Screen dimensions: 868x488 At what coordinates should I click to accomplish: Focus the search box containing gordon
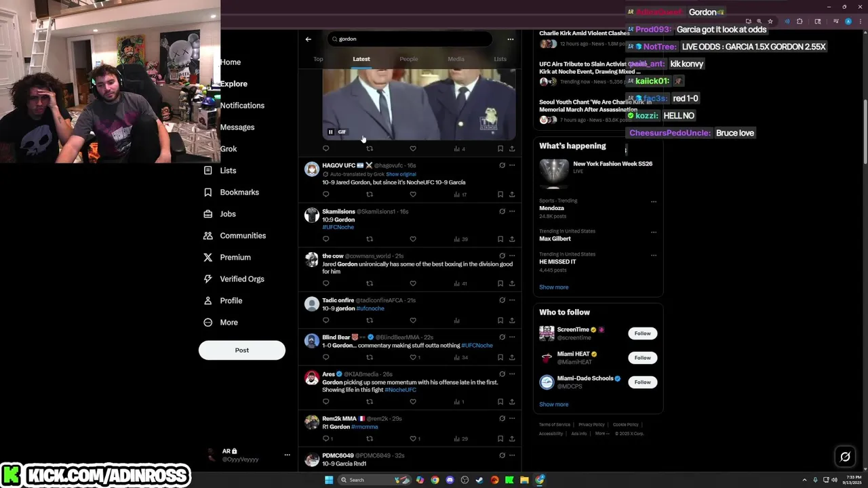point(410,39)
